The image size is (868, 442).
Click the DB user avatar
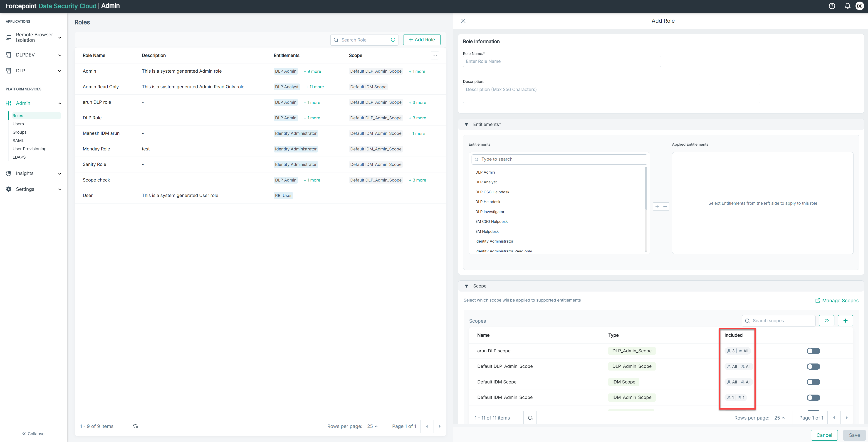click(860, 6)
